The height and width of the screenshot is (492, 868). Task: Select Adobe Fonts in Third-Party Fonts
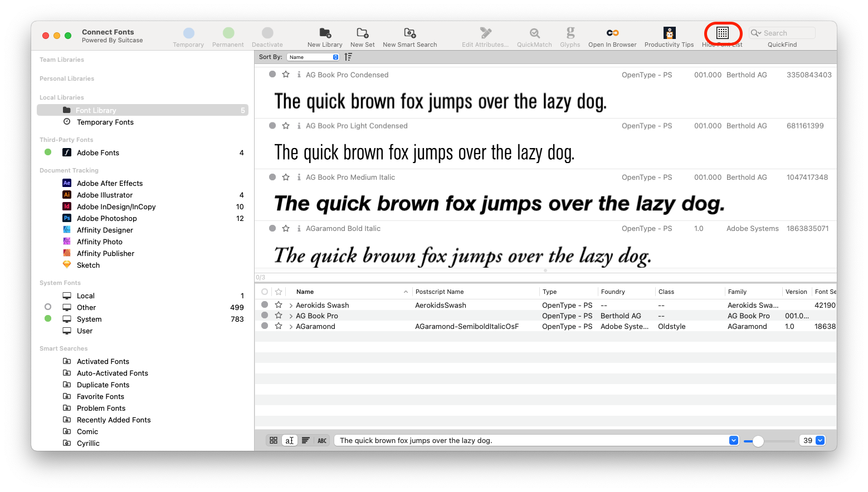pyautogui.click(x=98, y=152)
